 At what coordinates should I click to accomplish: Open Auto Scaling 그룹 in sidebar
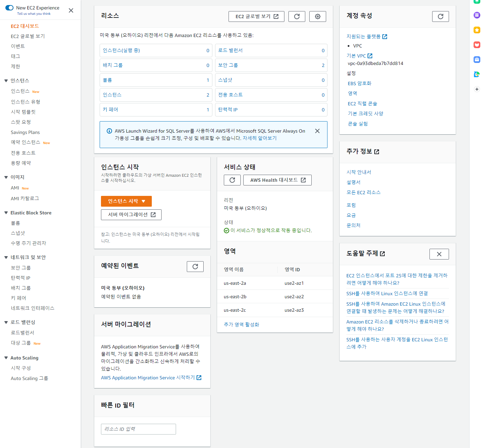point(29,379)
